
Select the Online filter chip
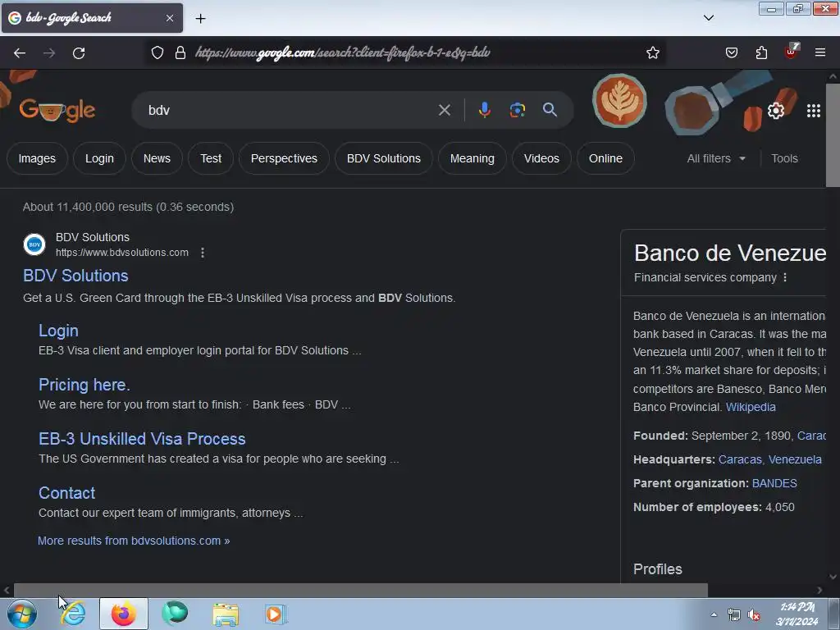[x=605, y=158]
